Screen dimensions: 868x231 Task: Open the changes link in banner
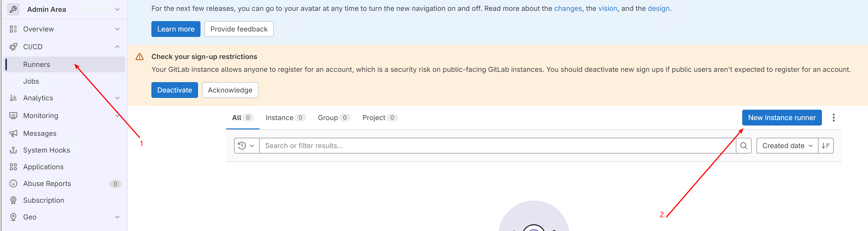(568, 8)
